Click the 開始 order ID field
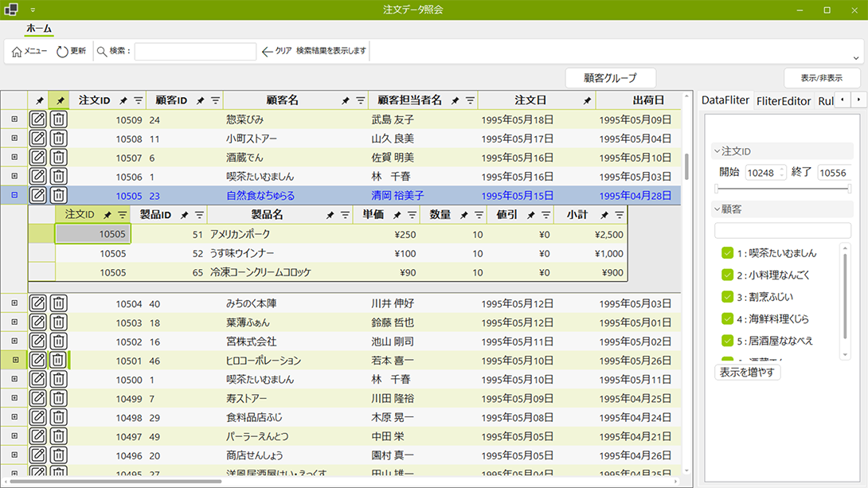 (765, 173)
